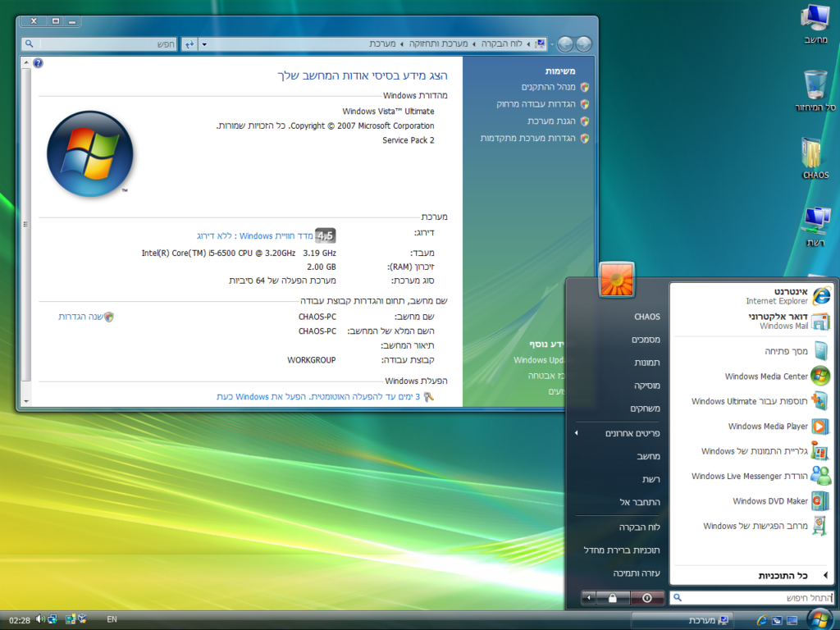The height and width of the screenshot is (630, 840).
Task: Click the lock button in the Start menu
Action: (612, 598)
